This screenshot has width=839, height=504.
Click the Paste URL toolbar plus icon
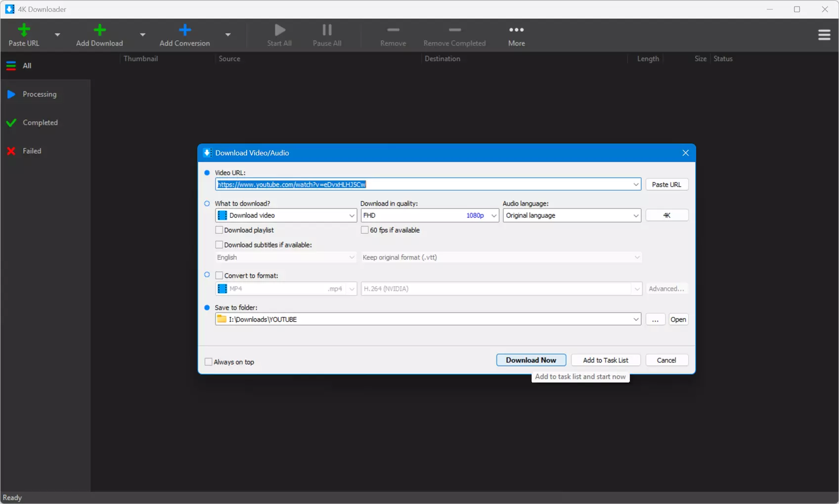24,30
